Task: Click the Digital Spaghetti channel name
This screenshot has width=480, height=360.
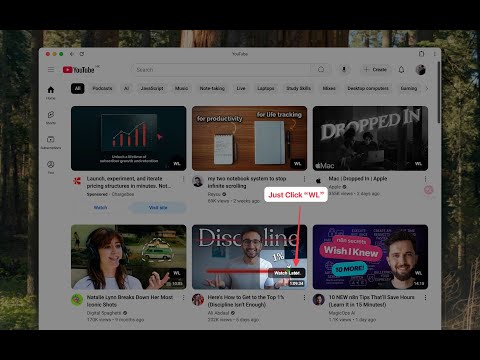Action: click(x=104, y=313)
